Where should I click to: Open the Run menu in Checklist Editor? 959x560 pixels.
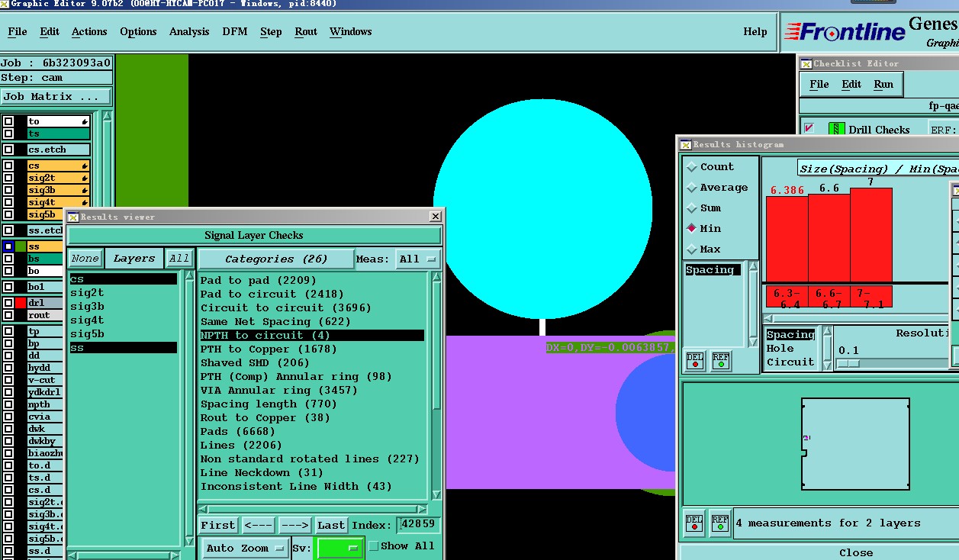point(883,84)
